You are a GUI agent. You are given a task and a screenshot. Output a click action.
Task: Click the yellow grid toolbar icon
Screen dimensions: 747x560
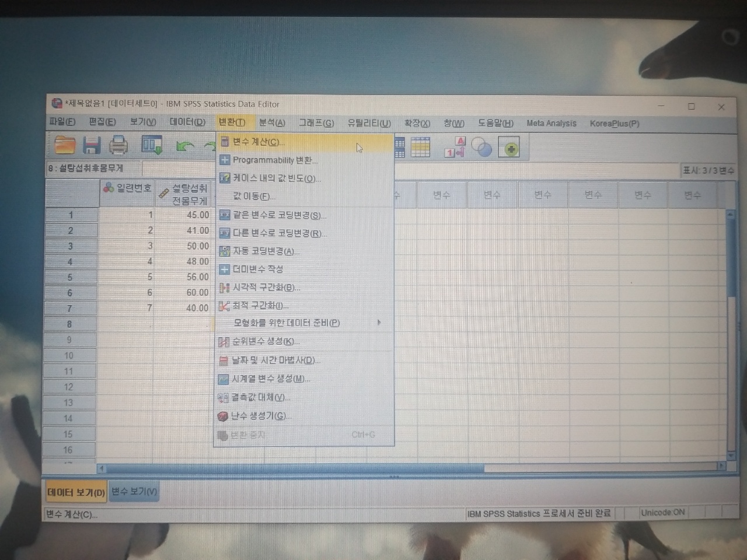point(420,148)
